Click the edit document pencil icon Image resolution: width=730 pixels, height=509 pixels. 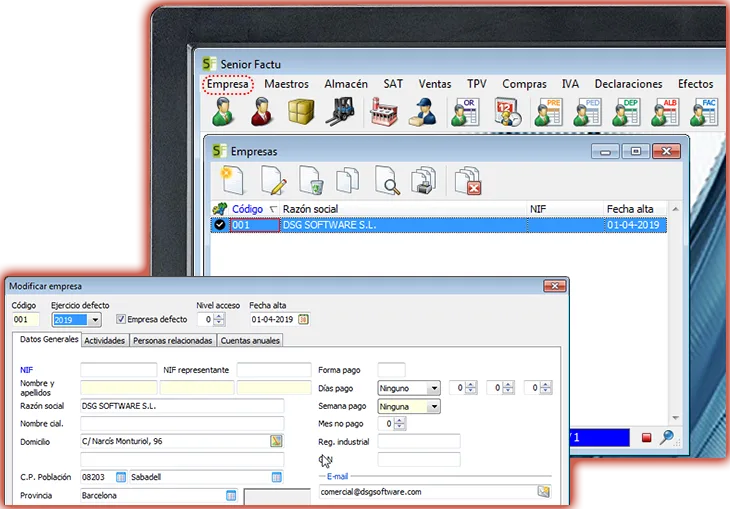point(273,180)
